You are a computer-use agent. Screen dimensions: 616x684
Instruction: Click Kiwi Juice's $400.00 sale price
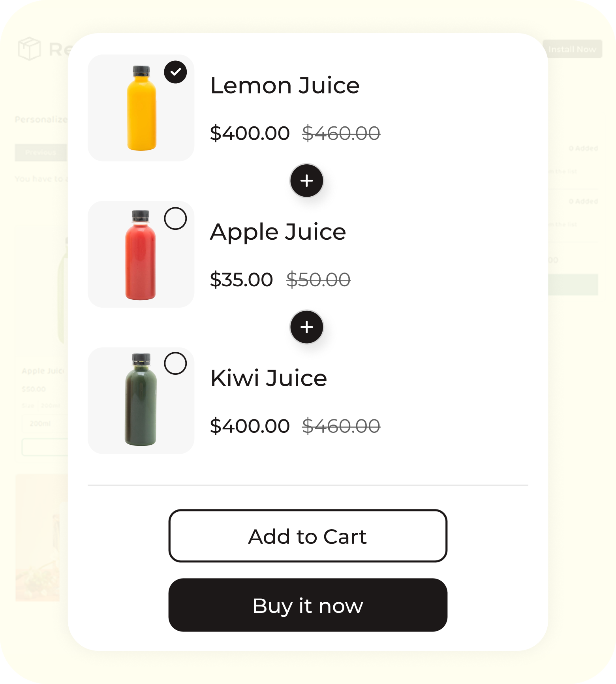[250, 426]
